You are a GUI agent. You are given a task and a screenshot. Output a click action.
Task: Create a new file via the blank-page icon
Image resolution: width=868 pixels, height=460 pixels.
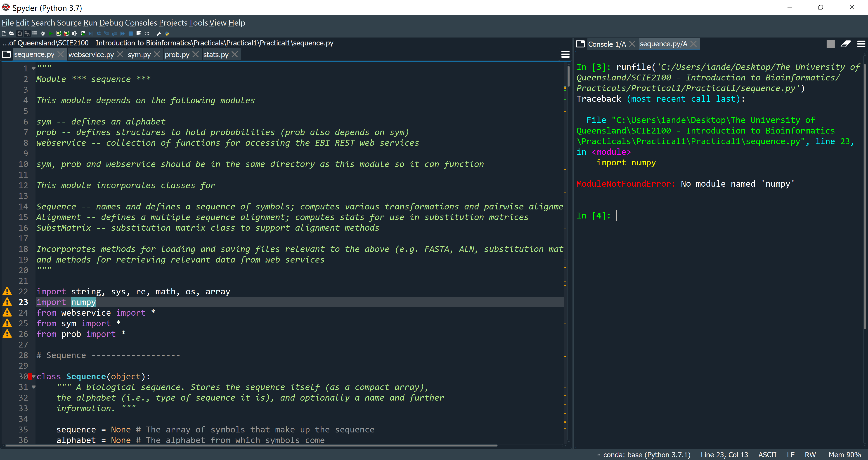pos(4,33)
